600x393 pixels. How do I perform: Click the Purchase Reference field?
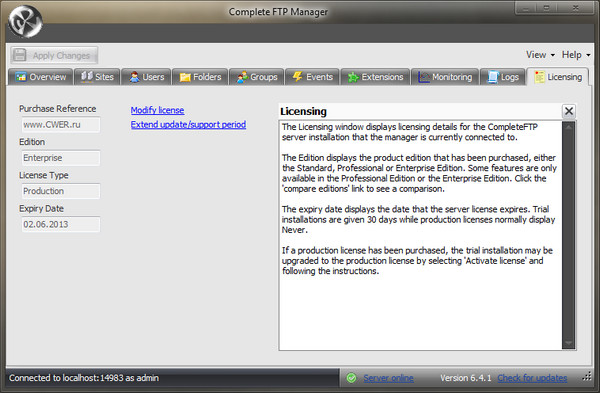point(60,125)
